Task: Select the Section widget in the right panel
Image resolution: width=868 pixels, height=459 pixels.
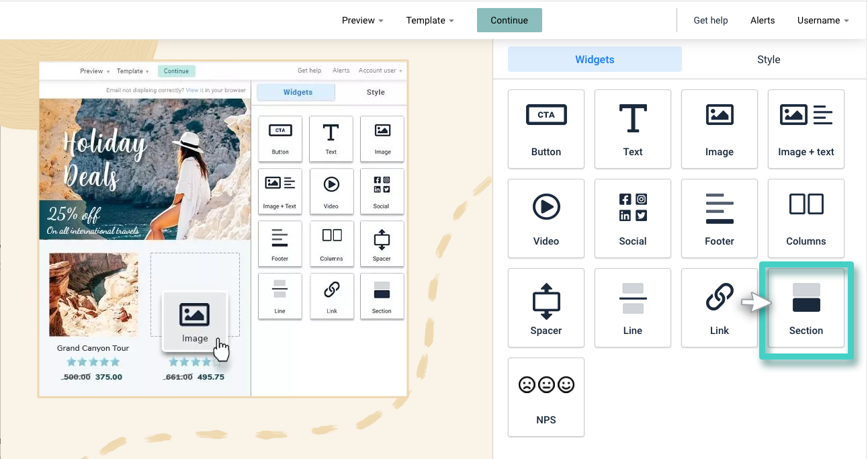Action: pos(806,308)
